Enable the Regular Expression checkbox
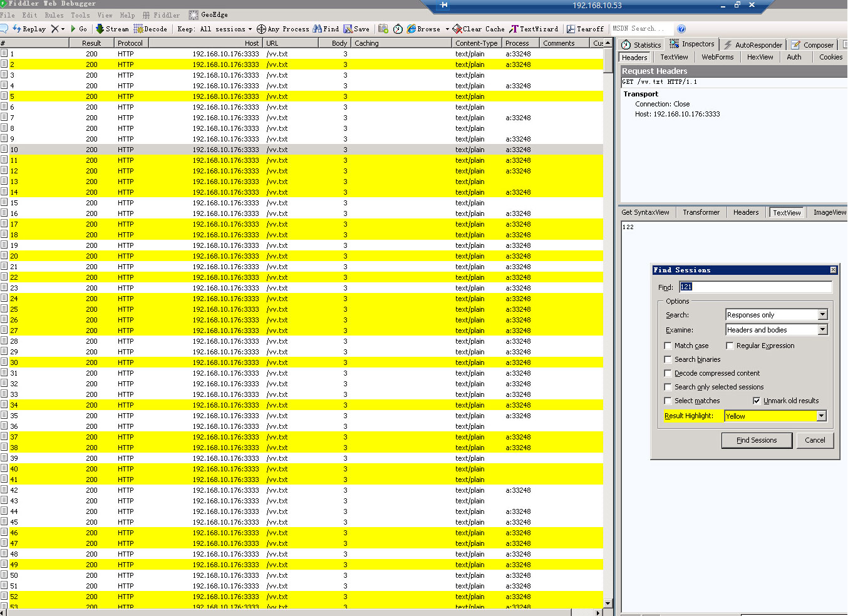This screenshot has width=848, height=616. click(730, 346)
